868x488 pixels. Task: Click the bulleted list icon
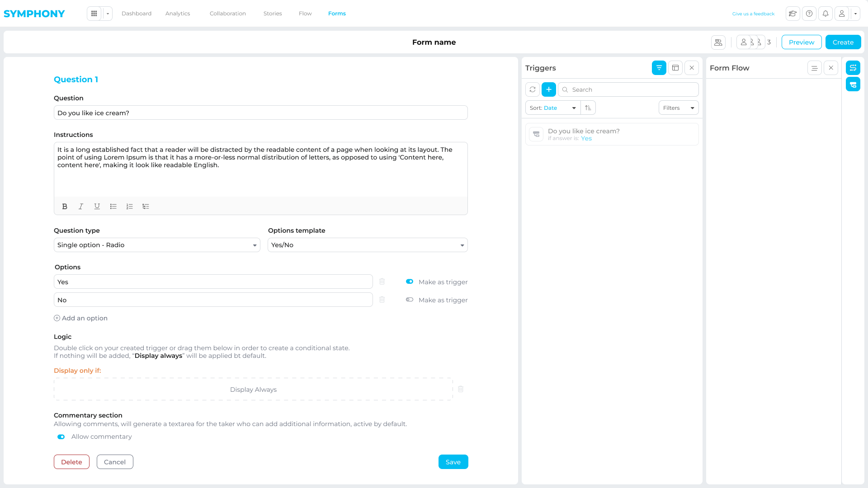[113, 206]
